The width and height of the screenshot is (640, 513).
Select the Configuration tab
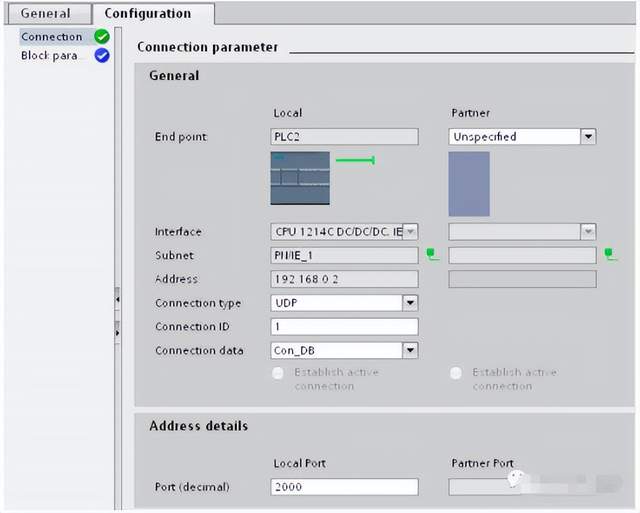point(148,13)
